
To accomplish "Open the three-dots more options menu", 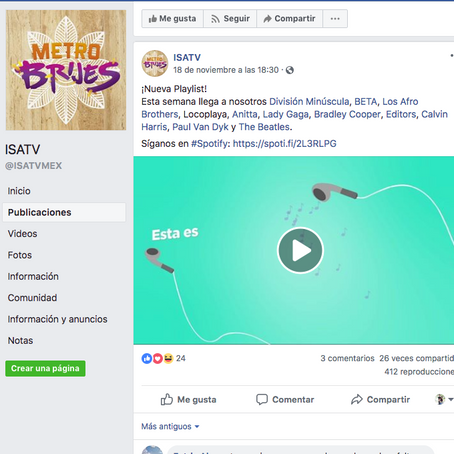I will (x=335, y=19).
